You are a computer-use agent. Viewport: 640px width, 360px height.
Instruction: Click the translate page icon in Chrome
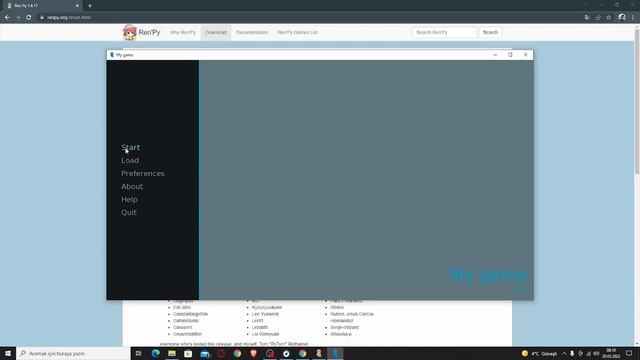pyautogui.click(x=587, y=18)
